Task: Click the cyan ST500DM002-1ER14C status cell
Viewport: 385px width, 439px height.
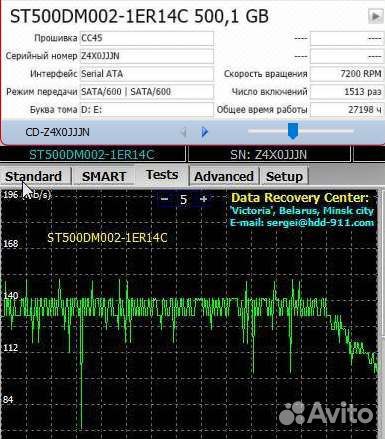Action: (92, 155)
